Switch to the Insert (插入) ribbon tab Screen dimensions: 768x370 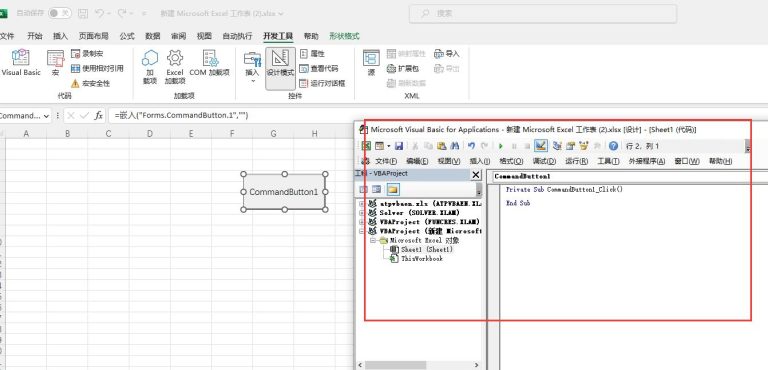coord(60,36)
